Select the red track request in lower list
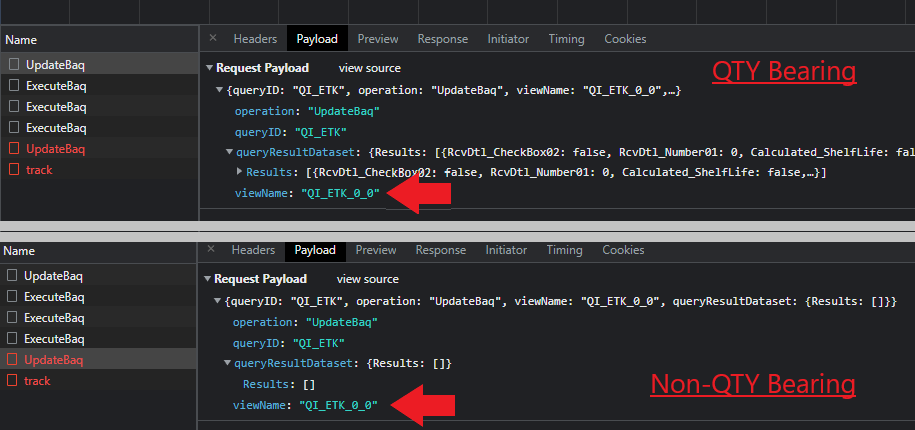 pos(37,381)
